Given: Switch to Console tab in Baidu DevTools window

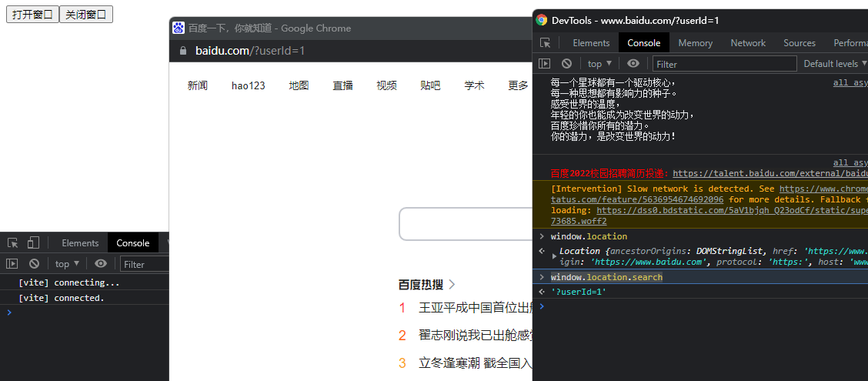Looking at the screenshot, I should click(643, 42).
